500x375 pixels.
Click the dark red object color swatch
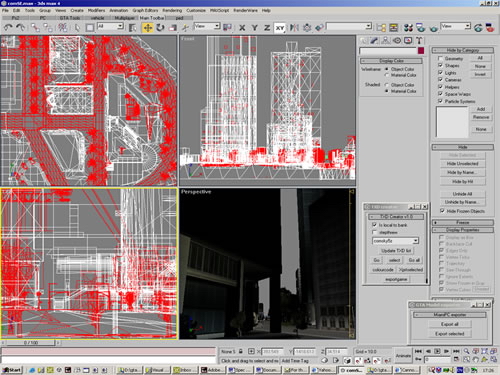click(421, 51)
